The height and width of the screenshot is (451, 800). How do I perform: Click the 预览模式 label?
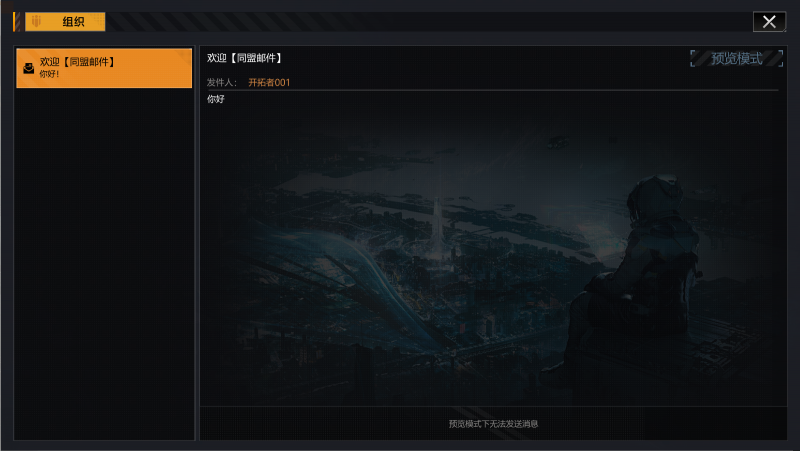[737, 58]
